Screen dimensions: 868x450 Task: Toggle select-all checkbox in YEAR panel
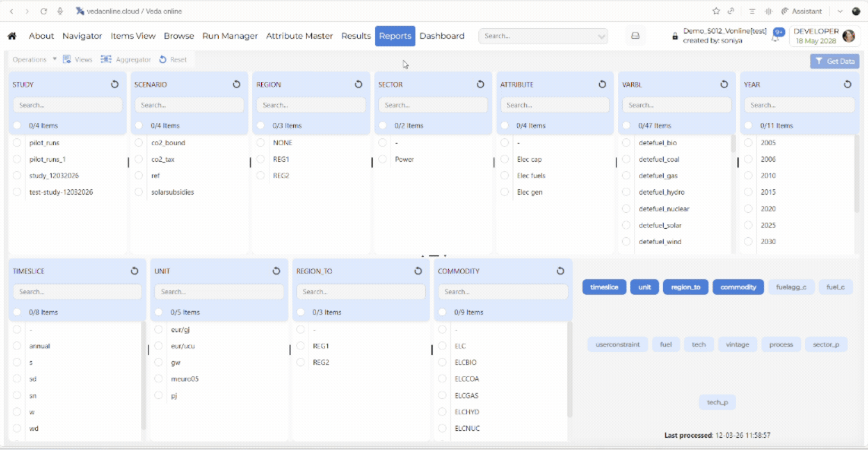(x=749, y=125)
